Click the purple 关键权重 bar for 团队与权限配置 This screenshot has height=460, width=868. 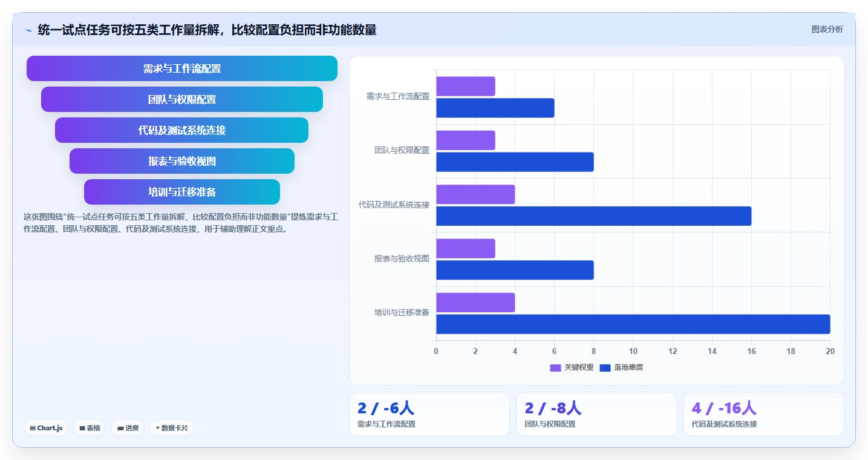pos(466,140)
